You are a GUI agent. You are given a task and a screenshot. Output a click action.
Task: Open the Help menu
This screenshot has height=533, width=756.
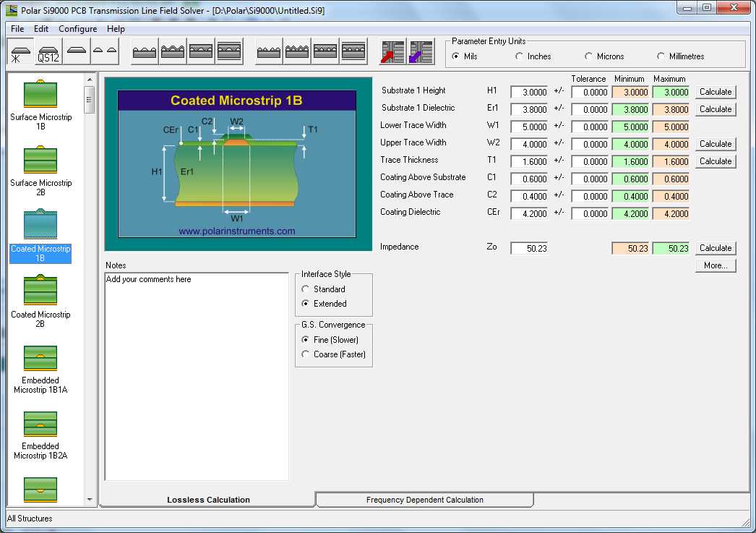116,28
